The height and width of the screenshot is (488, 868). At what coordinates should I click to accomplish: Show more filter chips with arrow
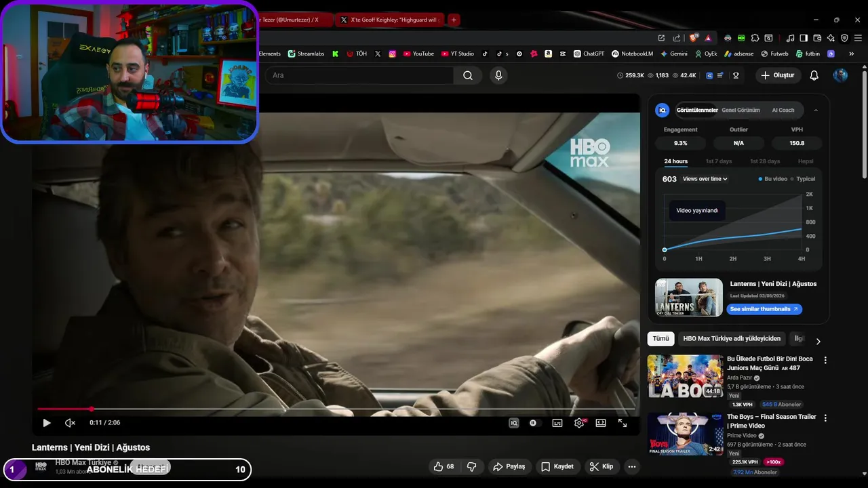click(818, 342)
